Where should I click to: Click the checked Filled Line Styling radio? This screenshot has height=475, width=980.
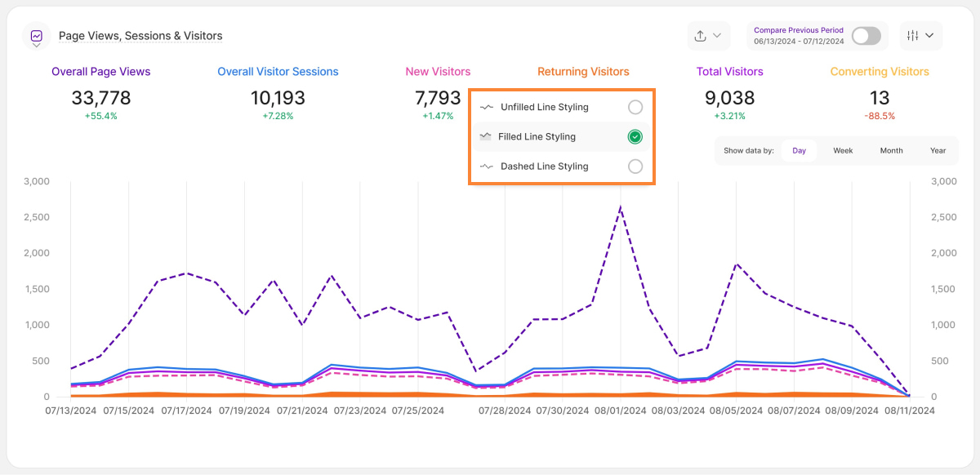tap(635, 137)
